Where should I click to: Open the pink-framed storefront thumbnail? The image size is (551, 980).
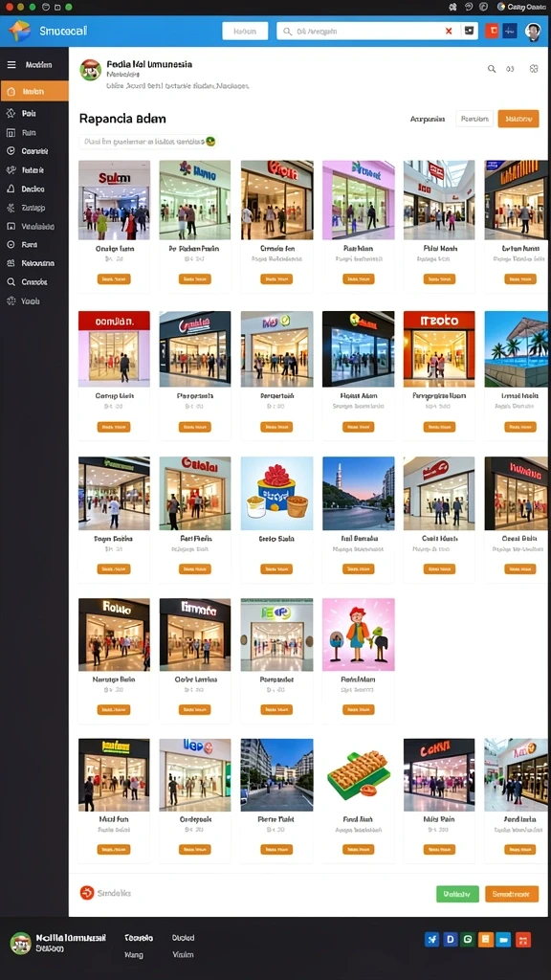[x=358, y=200]
